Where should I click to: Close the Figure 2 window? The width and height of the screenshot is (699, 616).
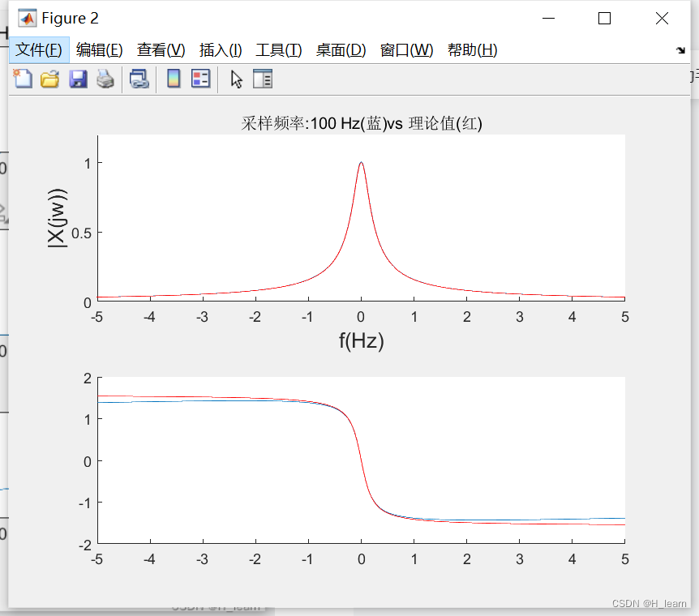(662, 19)
